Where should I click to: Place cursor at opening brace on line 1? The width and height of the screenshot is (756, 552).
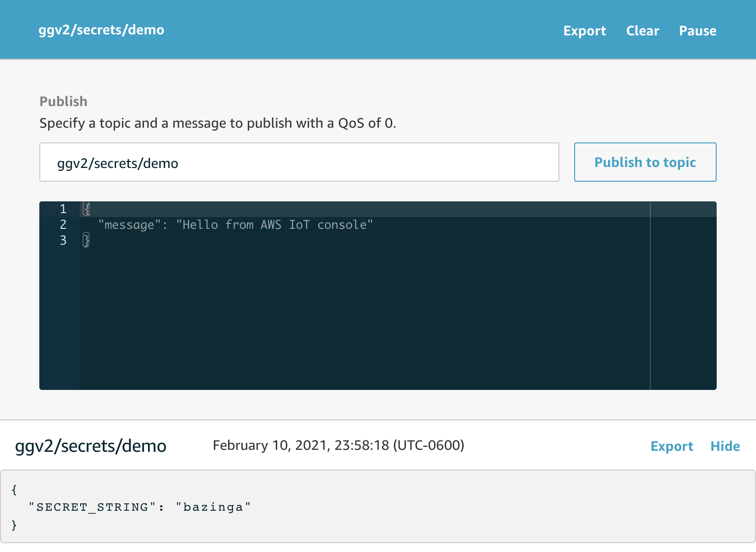[x=87, y=209]
